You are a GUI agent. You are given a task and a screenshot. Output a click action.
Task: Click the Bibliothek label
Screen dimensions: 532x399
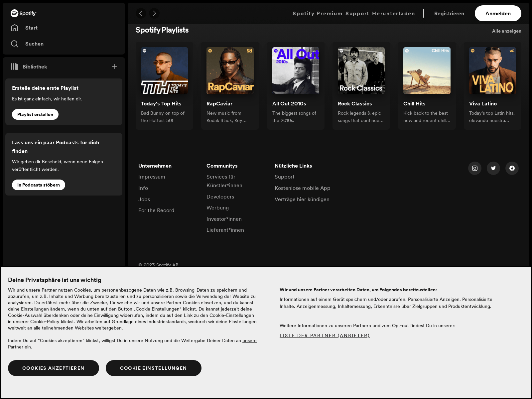[x=35, y=67]
